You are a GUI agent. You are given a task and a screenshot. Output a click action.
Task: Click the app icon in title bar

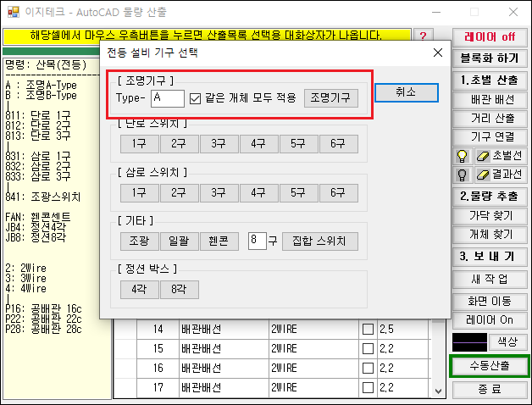pos(14,12)
